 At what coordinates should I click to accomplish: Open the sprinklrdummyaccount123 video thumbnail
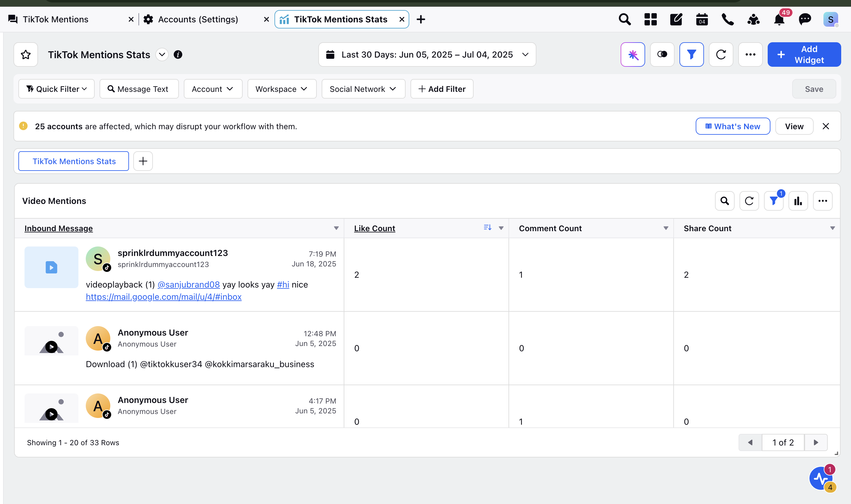click(x=51, y=267)
